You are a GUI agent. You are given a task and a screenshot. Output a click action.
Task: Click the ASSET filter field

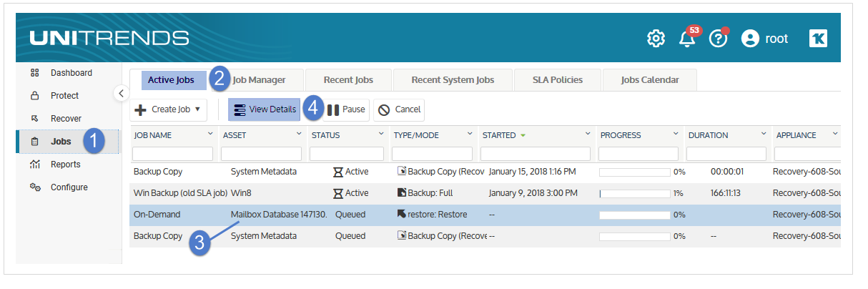[261, 154]
